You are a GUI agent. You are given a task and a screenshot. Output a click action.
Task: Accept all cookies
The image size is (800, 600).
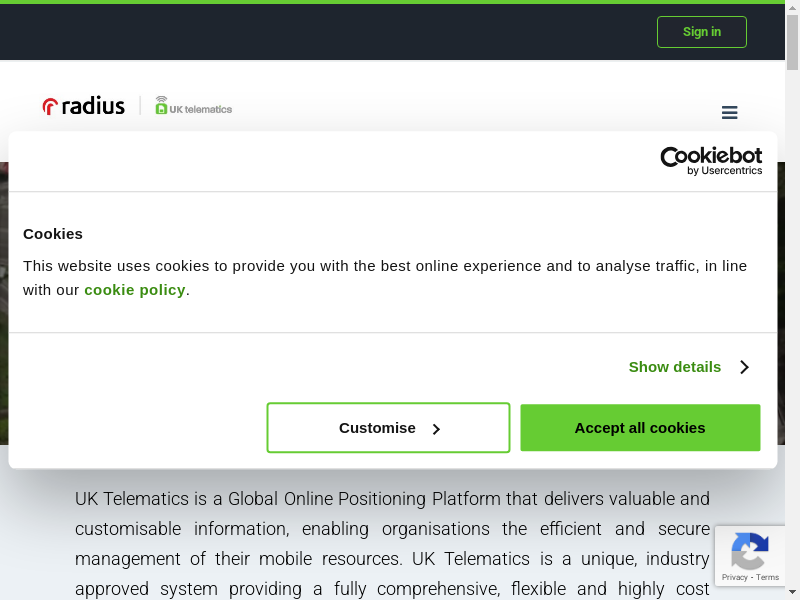[640, 428]
